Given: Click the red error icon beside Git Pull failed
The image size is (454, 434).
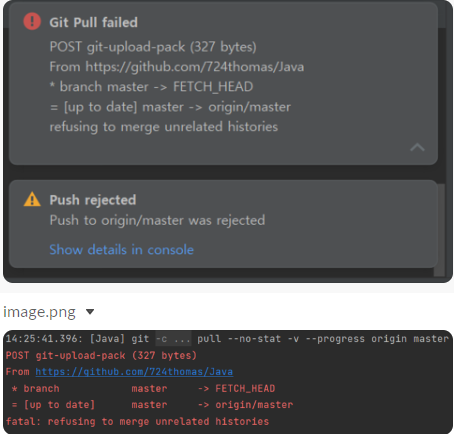Looking at the screenshot, I should (x=32, y=22).
